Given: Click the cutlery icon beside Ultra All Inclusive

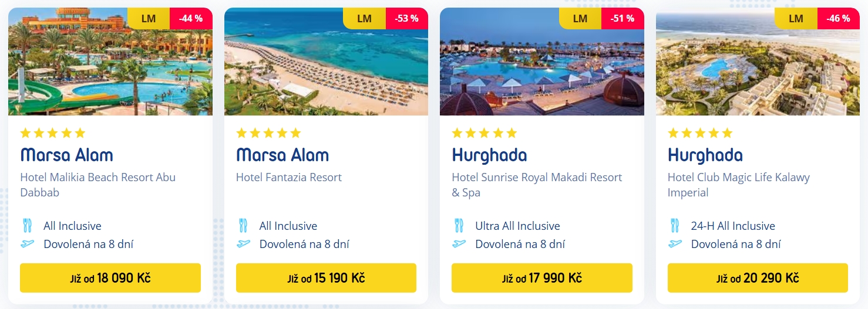Looking at the screenshot, I should tap(459, 226).
